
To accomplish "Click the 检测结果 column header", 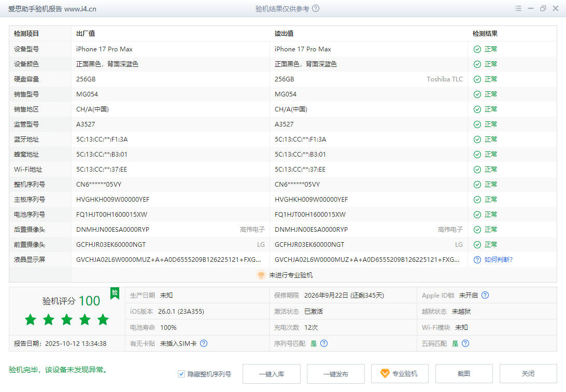I will [x=485, y=34].
